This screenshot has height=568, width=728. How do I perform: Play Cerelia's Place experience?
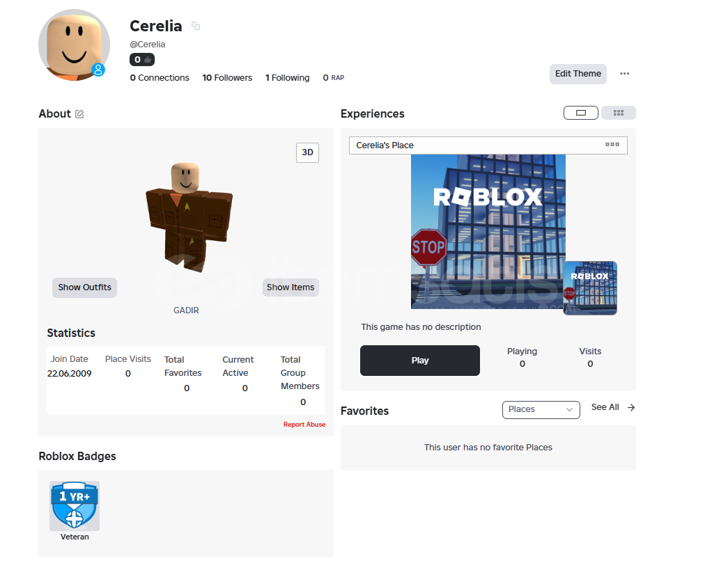click(x=419, y=361)
